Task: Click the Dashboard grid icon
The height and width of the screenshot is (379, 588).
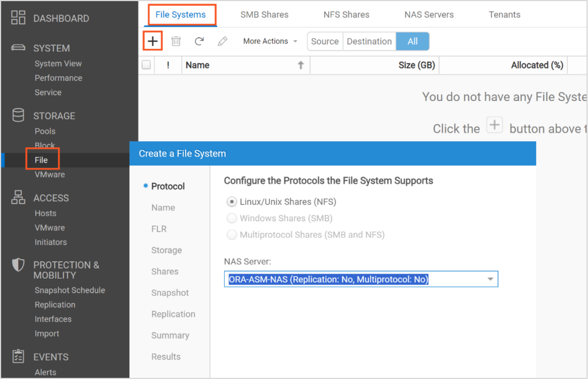Action: (x=18, y=17)
